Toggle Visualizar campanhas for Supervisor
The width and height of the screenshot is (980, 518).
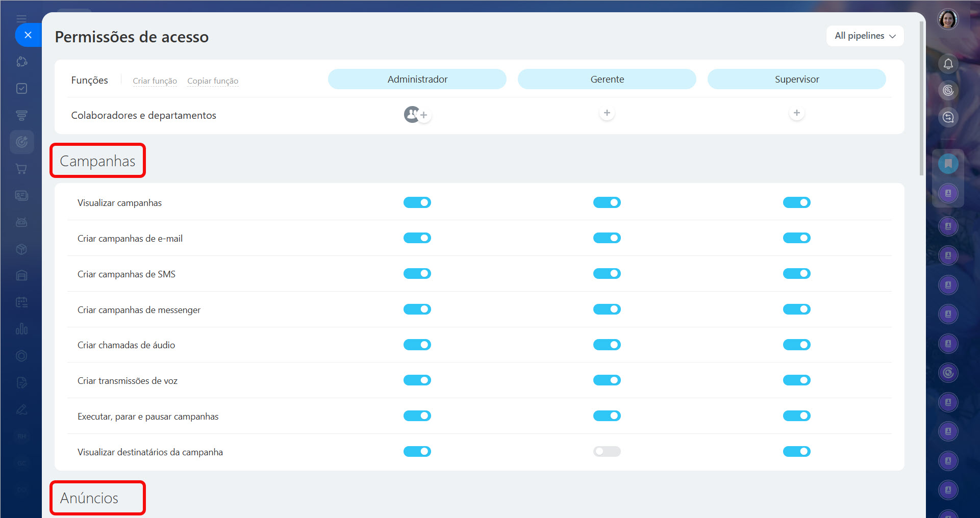(797, 202)
